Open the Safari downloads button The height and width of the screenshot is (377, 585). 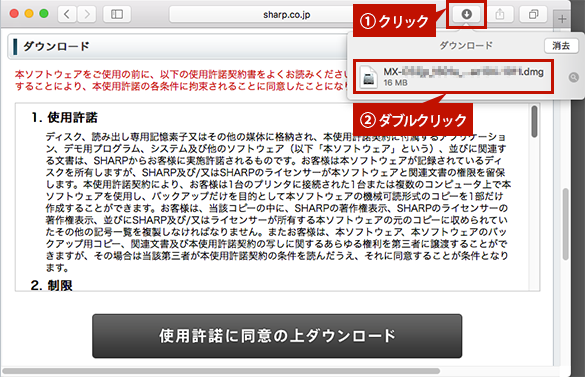(x=466, y=14)
